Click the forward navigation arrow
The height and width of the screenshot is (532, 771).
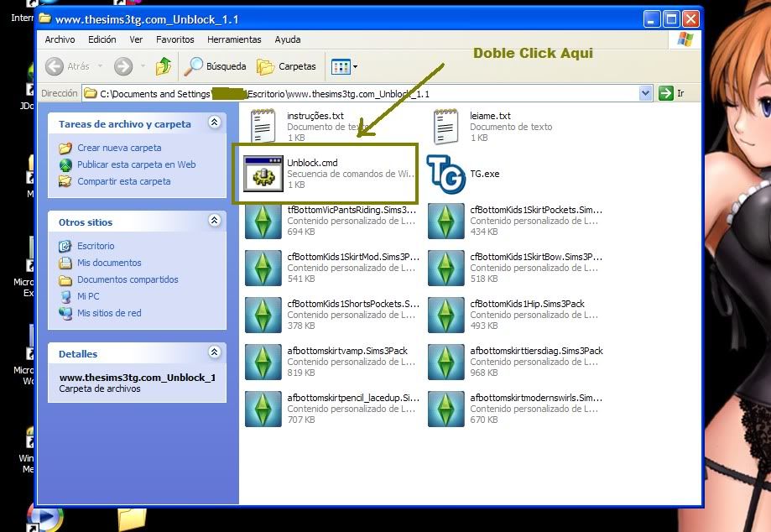click(123, 66)
